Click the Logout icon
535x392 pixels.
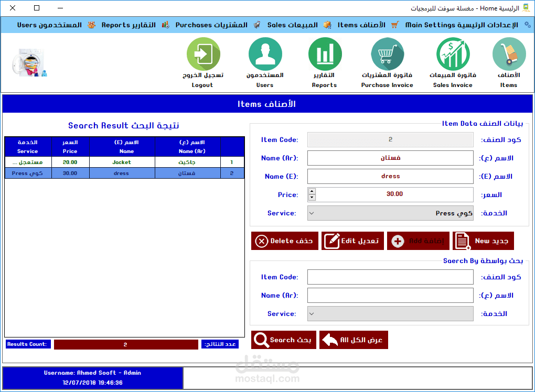click(204, 54)
